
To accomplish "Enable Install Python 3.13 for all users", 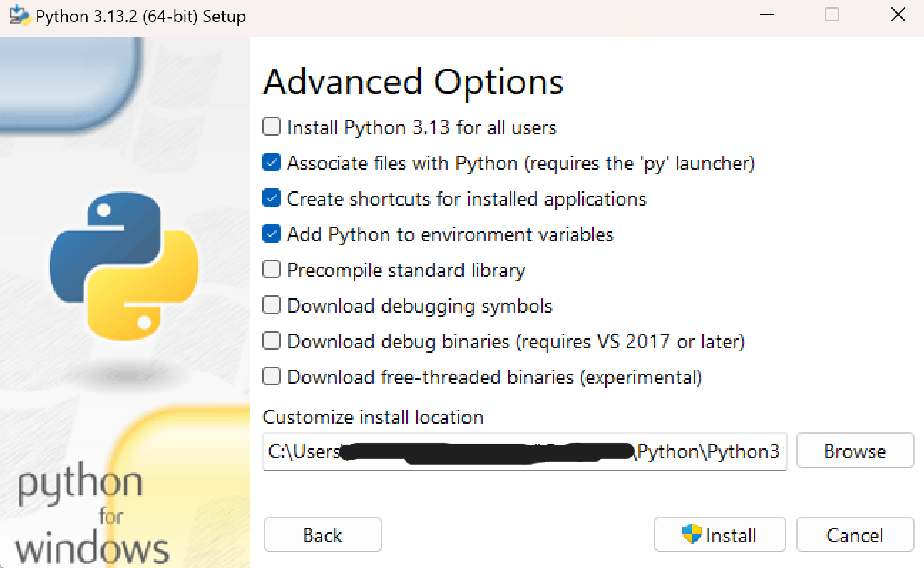I will (x=272, y=127).
